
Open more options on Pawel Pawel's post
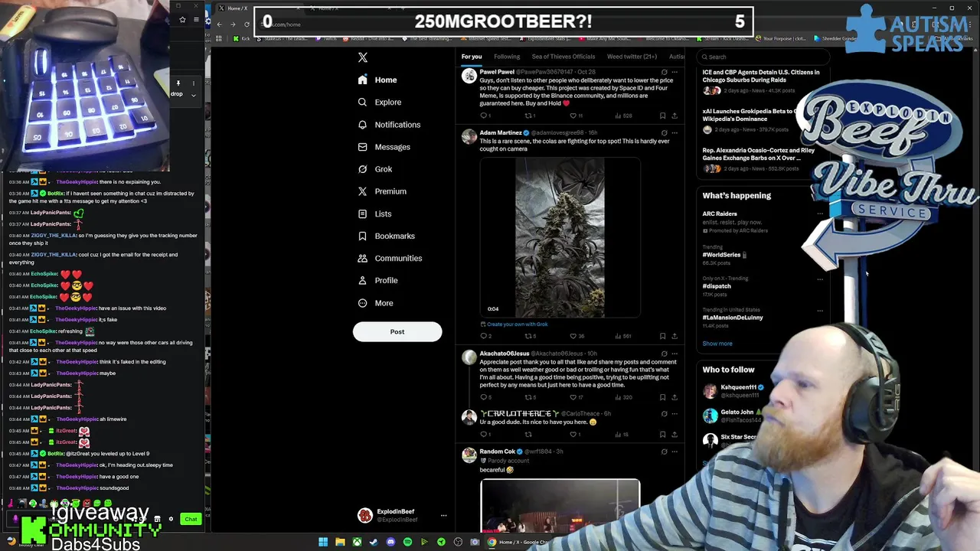click(x=675, y=72)
